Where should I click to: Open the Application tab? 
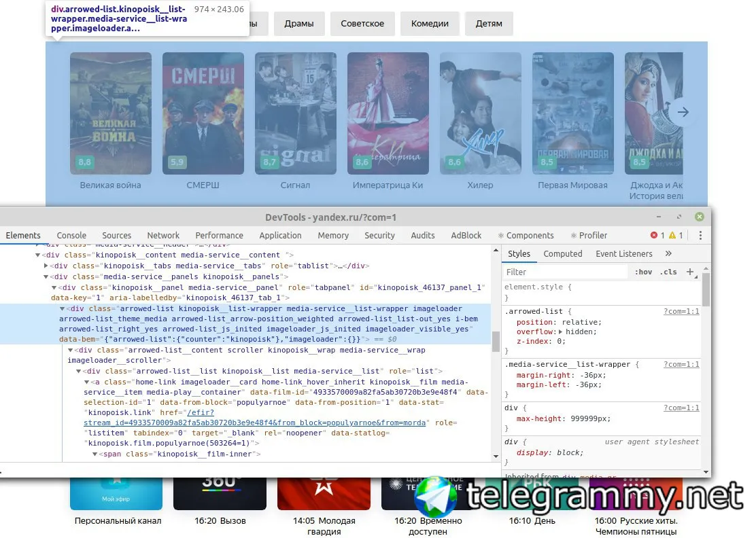click(x=280, y=235)
